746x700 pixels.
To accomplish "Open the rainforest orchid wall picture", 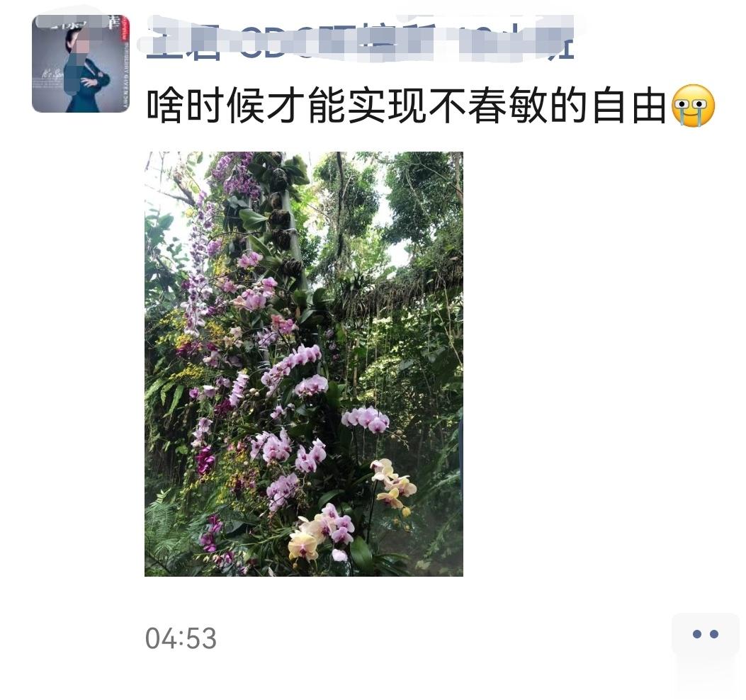I will click(x=303, y=363).
